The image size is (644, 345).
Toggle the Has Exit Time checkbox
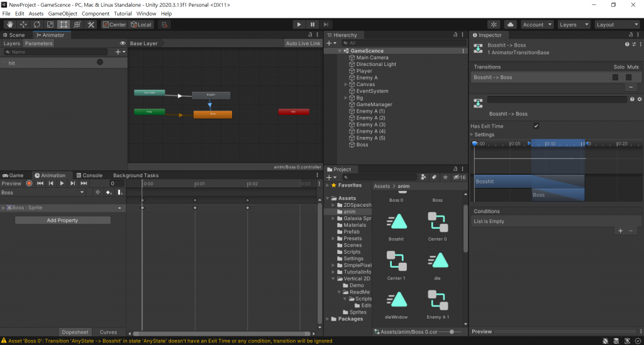[536, 126]
